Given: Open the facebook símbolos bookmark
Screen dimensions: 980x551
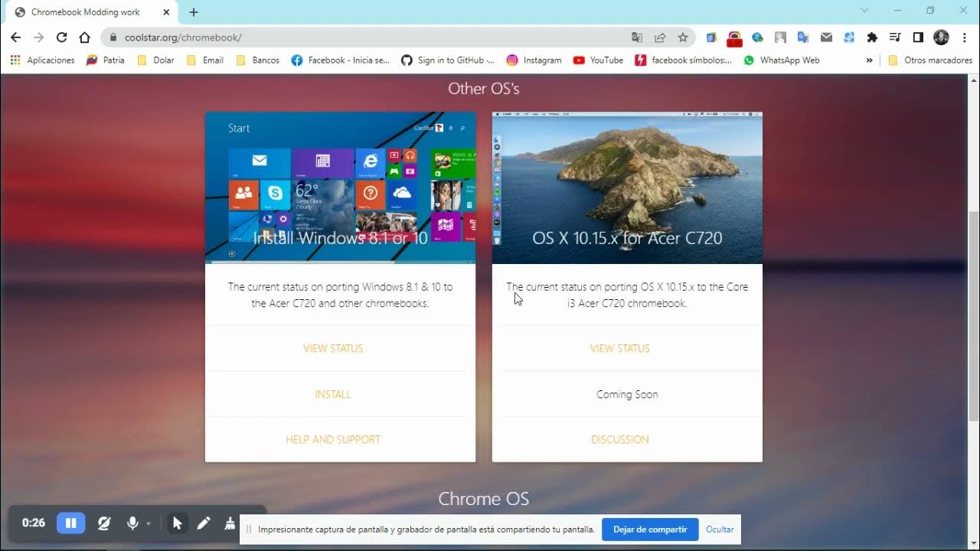Looking at the screenshot, I should (x=683, y=60).
